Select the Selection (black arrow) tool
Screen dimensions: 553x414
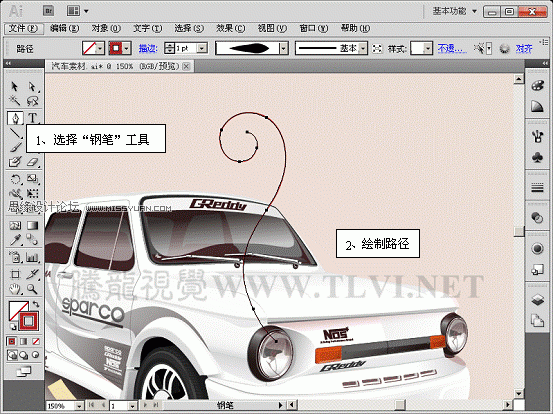pyautogui.click(x=14, y=87)
